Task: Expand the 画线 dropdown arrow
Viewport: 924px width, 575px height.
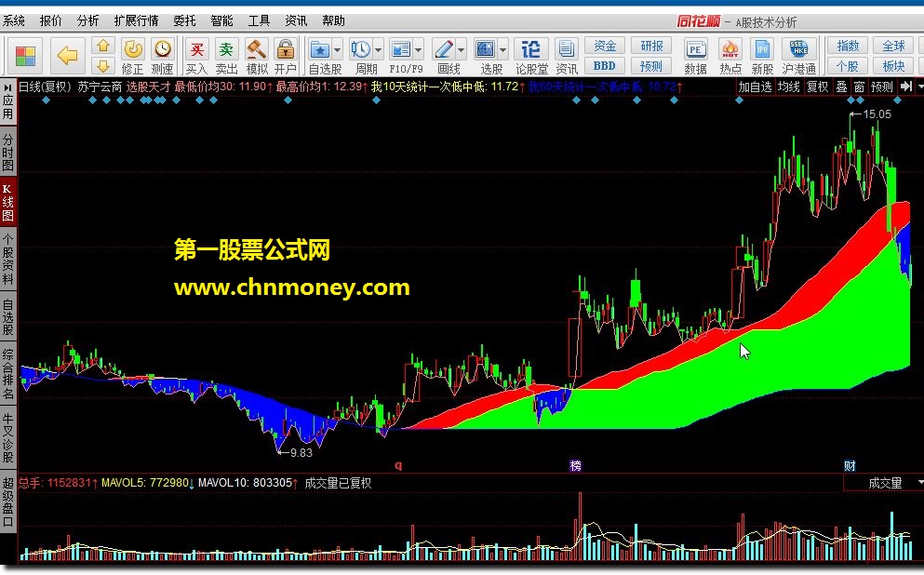Action: [x=461, y=49]
